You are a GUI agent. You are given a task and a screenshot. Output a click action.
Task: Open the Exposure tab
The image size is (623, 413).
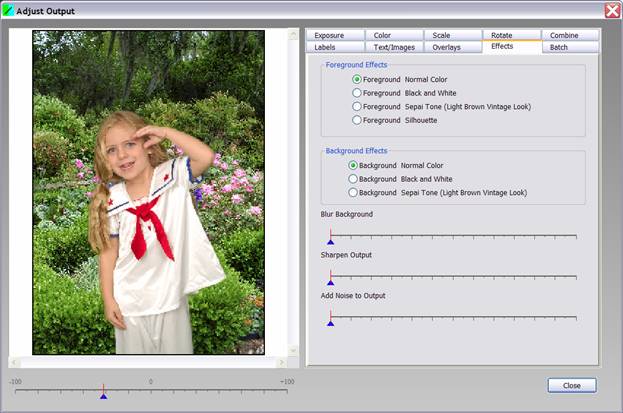(335, 35)
